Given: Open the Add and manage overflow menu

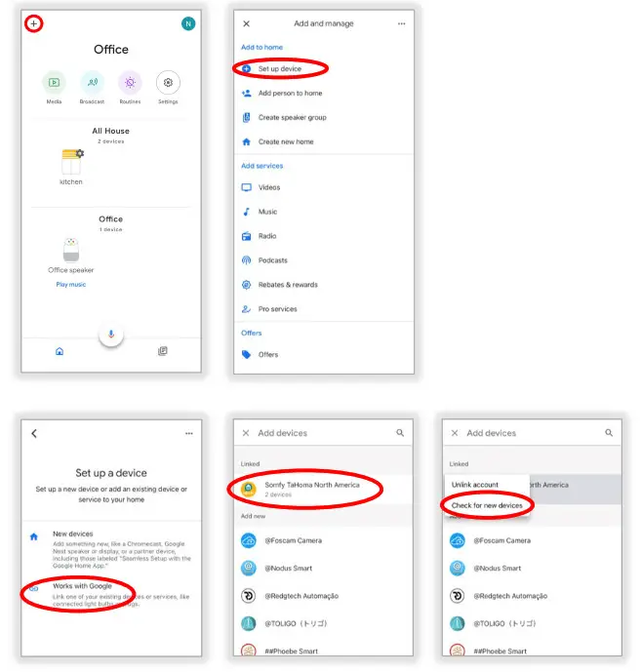Looking at the screenshot, I should pos(401,23).
